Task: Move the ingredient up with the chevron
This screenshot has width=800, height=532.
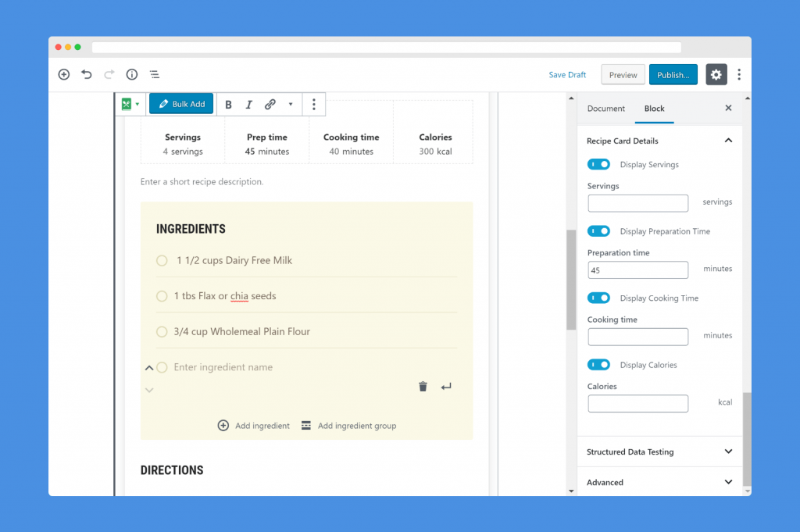Action: [149, 368]
